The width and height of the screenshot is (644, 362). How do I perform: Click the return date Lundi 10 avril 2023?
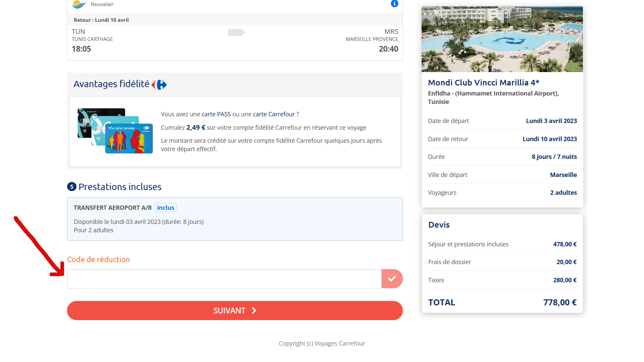550,139
